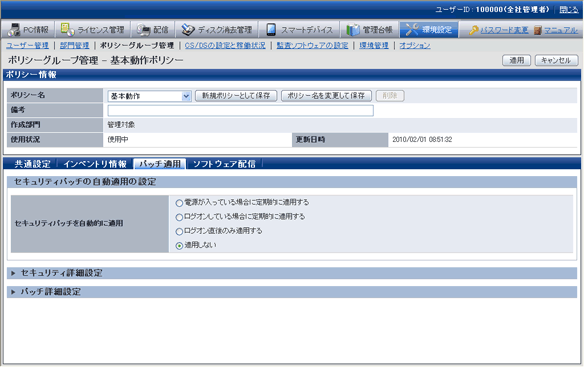Image resolution: width=584 pixels, height=367 pixels.
Task: Click the 管理対象 department value
Action: [x=121, y=125]
